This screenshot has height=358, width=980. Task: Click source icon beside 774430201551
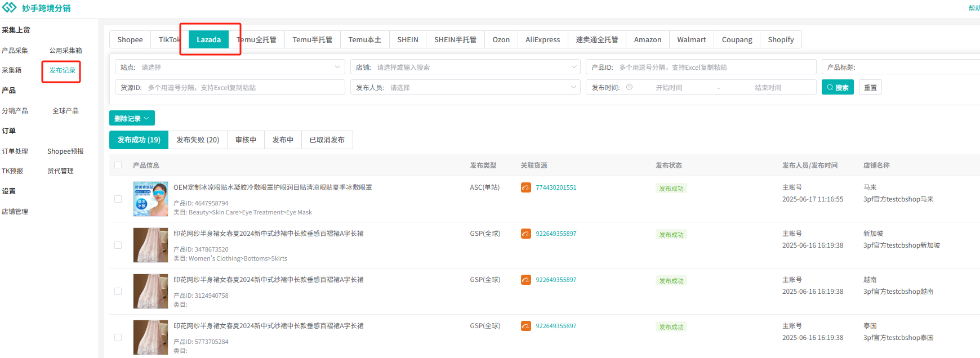pyautogui.click(x=526, y=187)
